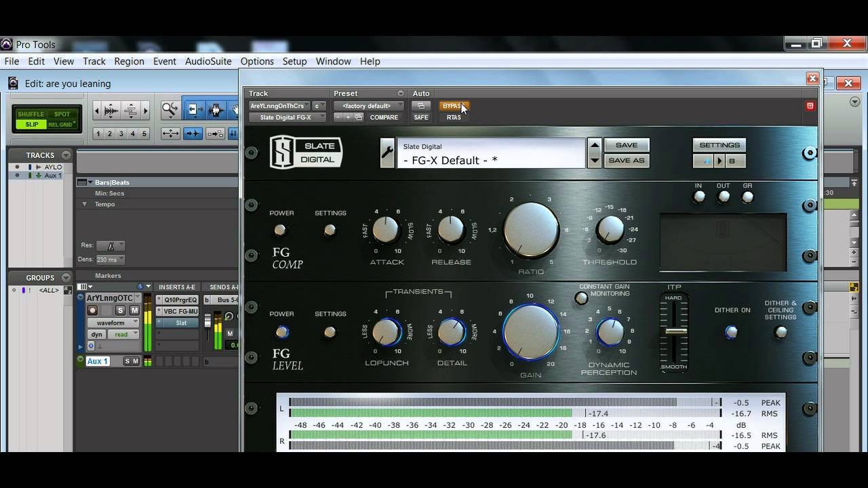
Task: Click the A/B copy arrow button
Action: click(x=719, y=161)
